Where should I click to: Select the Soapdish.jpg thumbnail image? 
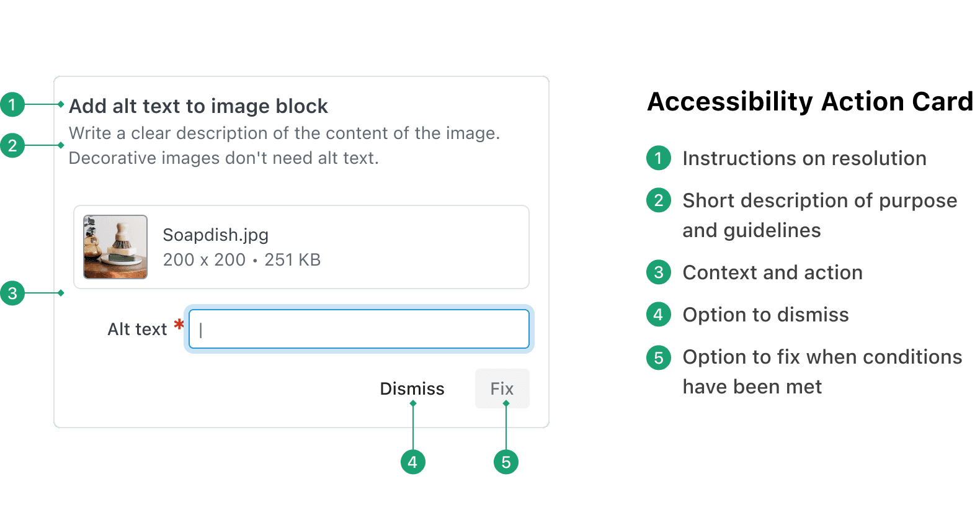(x=115, y=247)
